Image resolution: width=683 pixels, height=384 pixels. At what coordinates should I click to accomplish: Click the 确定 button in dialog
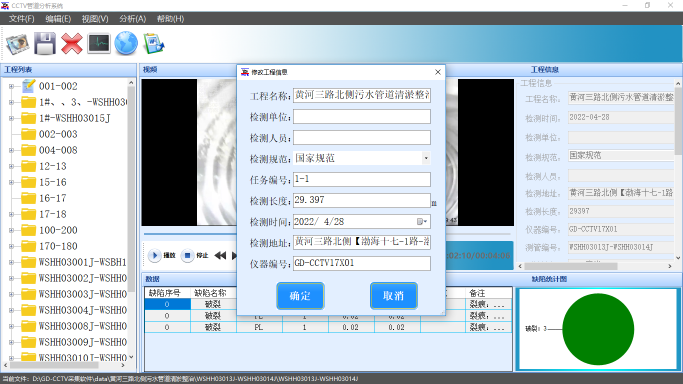click(300, 296)
